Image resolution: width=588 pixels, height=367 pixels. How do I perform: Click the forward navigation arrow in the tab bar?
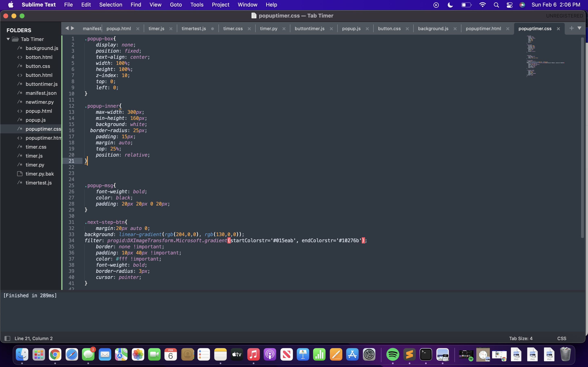(73, 28)
